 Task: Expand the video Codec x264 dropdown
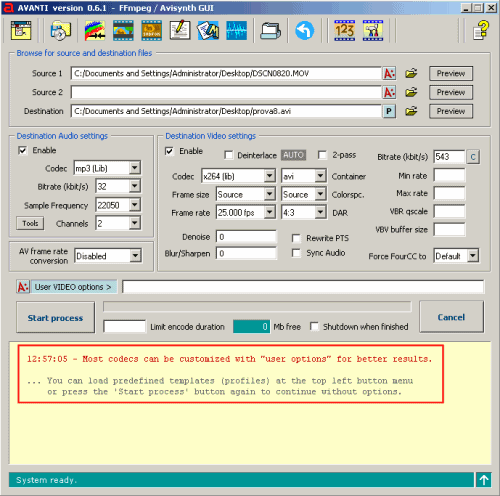click(269, 176)
